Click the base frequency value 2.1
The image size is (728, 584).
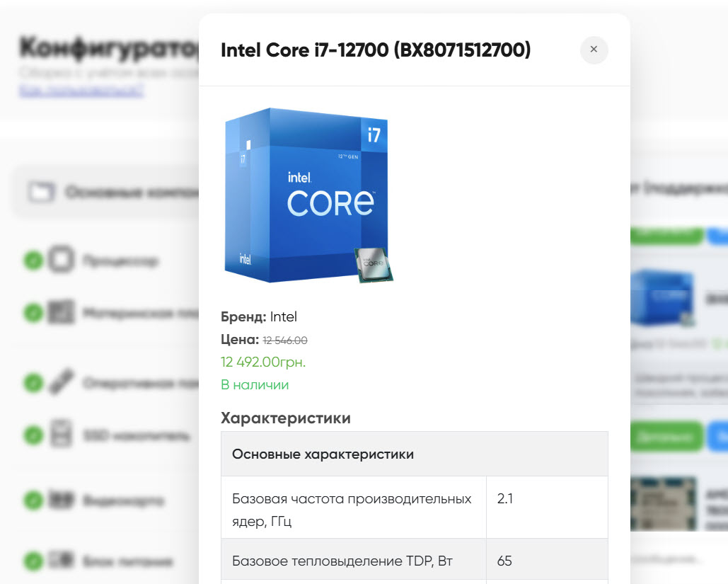tap(504, 498)
